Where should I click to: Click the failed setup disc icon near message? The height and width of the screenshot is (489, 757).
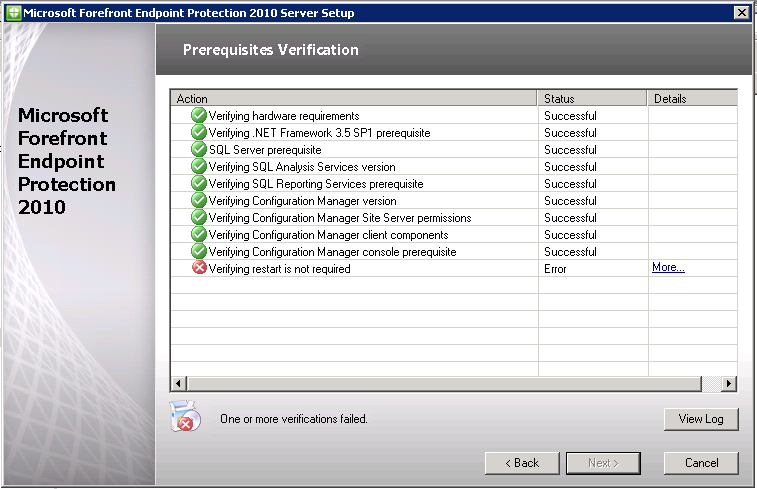(x=185, y=416)
